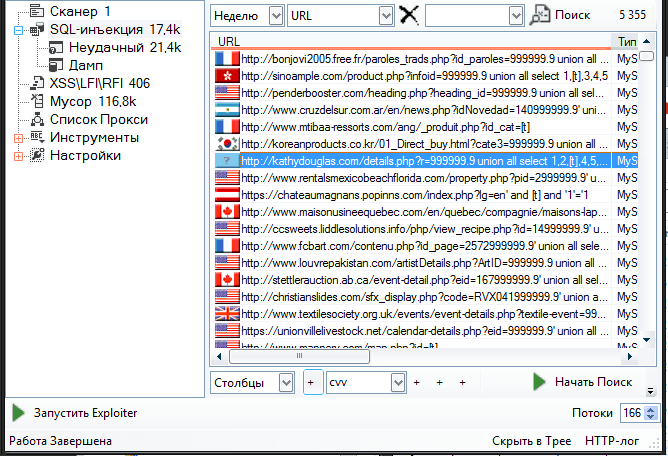
Task: Click the Поиск binoculars document icon
Action: pyautogui.click(x=539, y=16)
